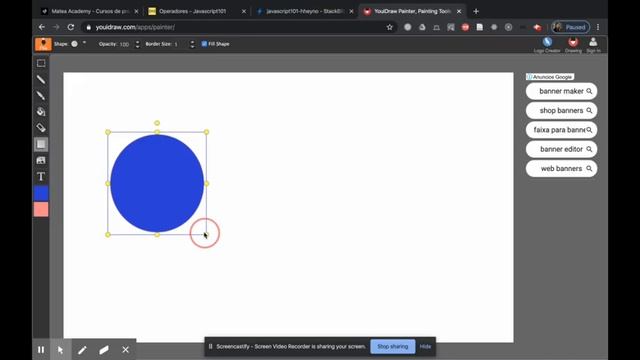Close the Screencastify annotation toolbar
Screen dimensions: 640x360
125,350
